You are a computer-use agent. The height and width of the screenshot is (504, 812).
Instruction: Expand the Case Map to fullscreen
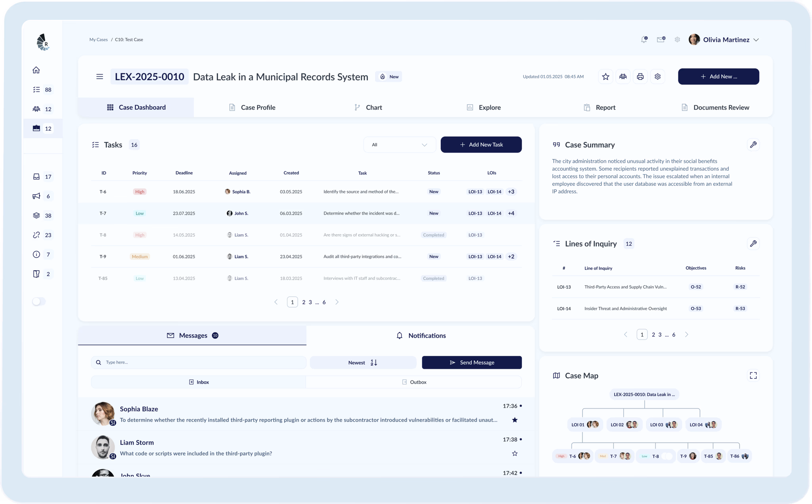753,375
